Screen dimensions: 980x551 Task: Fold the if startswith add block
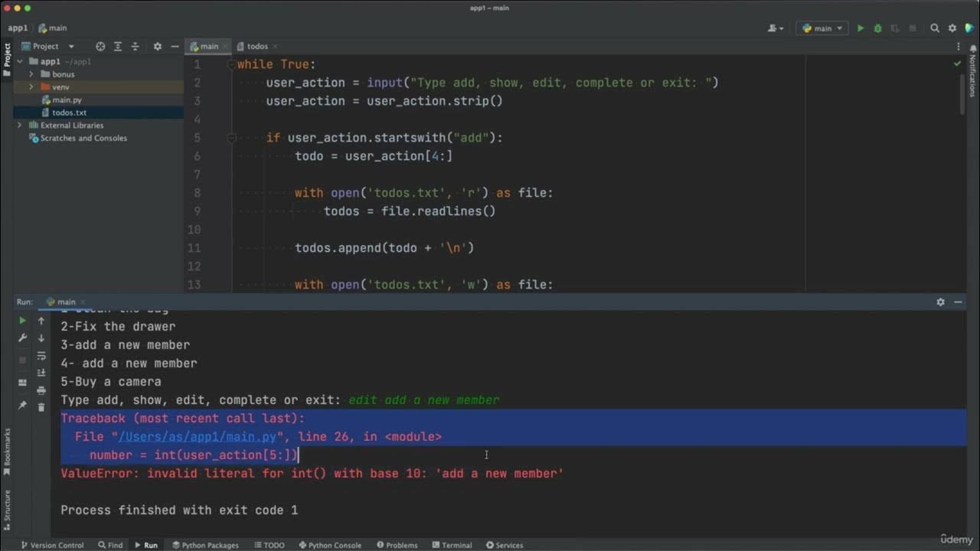230,138
